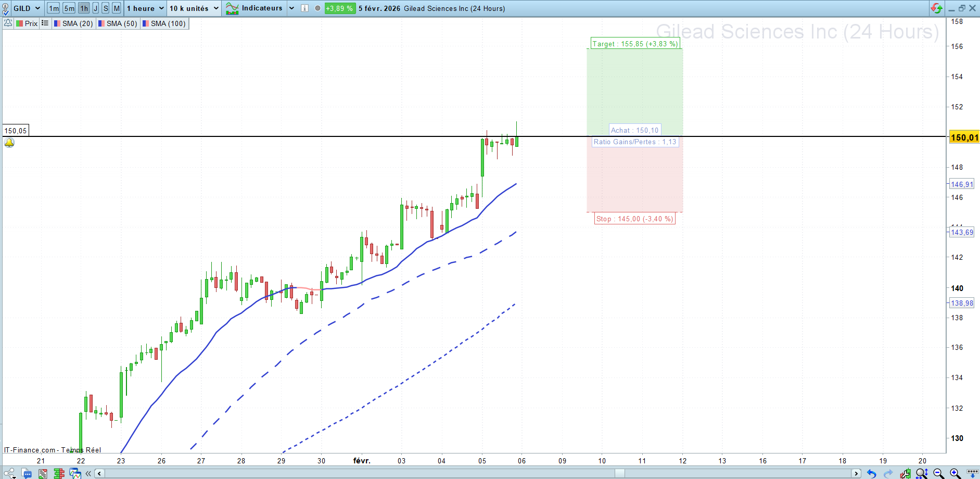
Task: Open the '10 k unités' history dropdown
Action: [194, 8]
